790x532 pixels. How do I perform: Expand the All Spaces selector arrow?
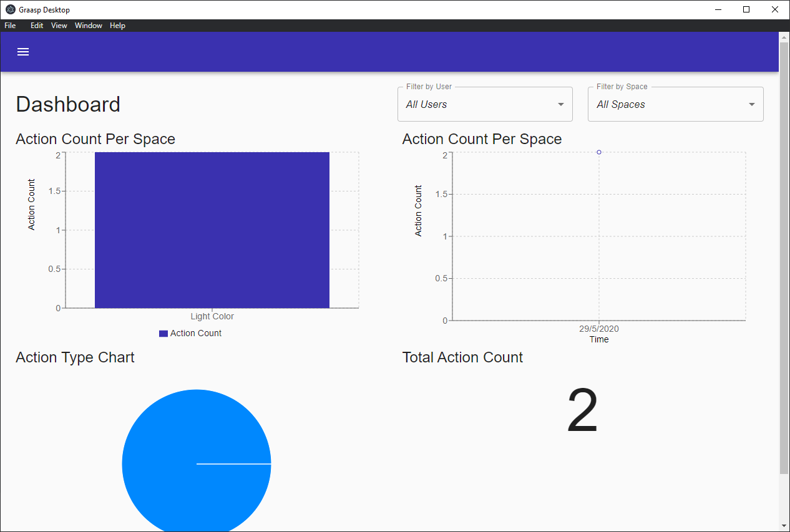pyautogui.click(x=751, y=104)
